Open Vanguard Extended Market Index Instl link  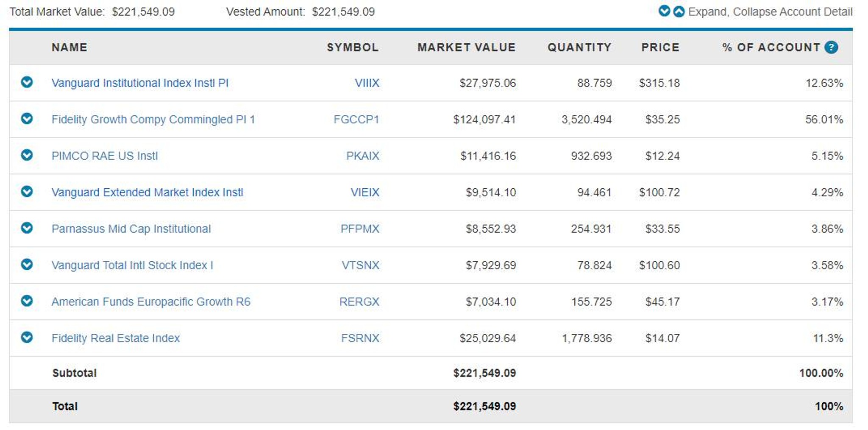[x=147, y=192]
